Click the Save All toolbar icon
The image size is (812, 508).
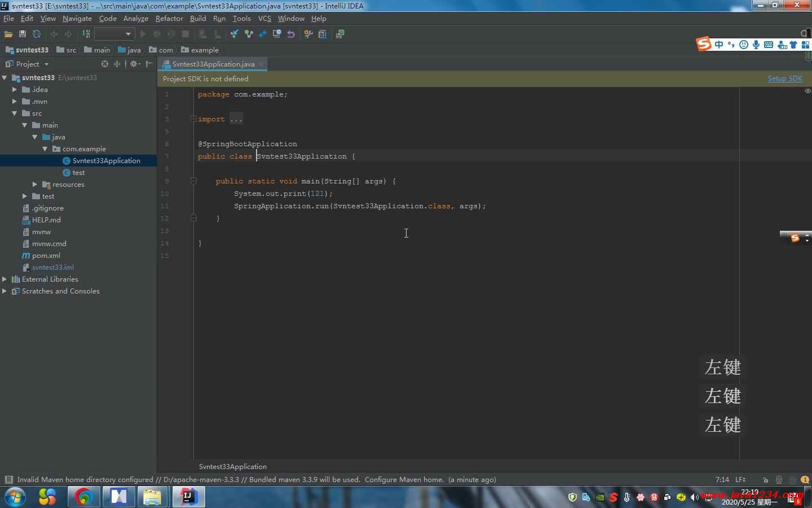[23, 34]
